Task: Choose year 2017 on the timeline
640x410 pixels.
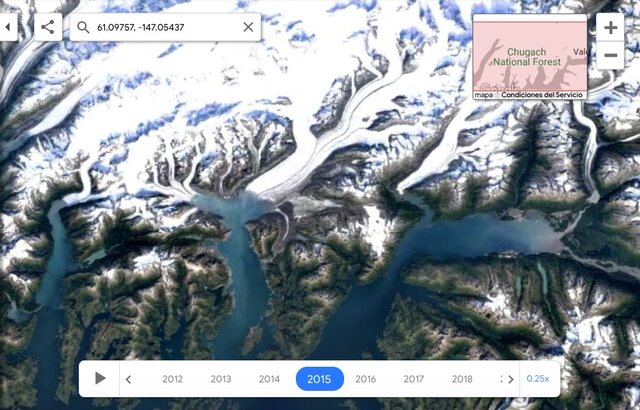Action: (414, 379)
